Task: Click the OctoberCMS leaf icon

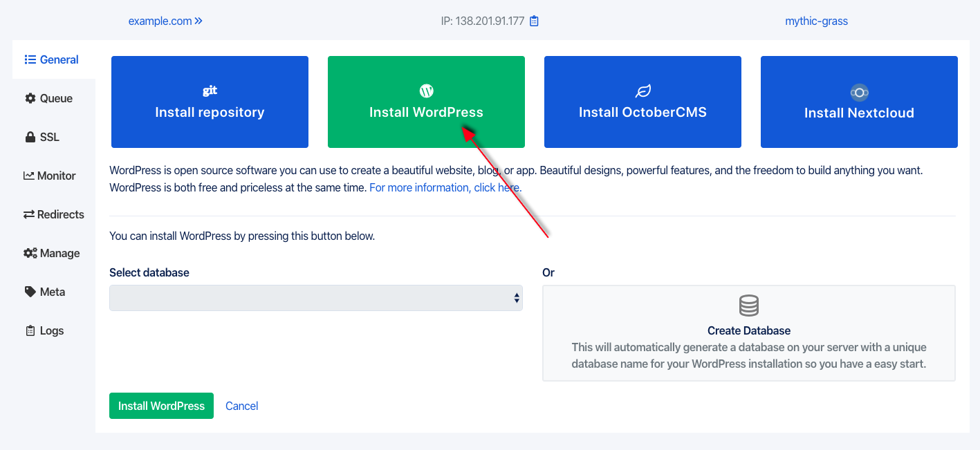Action: coord(643,91)
